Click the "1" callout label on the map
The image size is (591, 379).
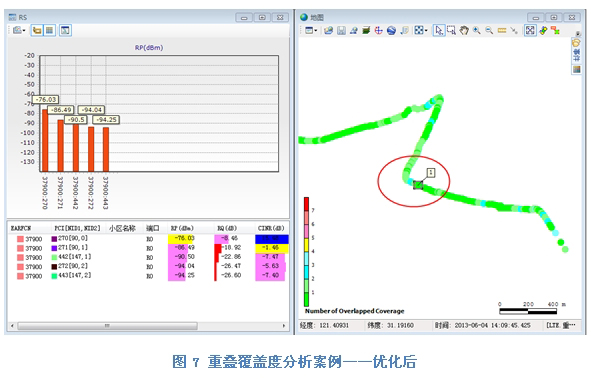pyautogui.click(x=431, y=173)
